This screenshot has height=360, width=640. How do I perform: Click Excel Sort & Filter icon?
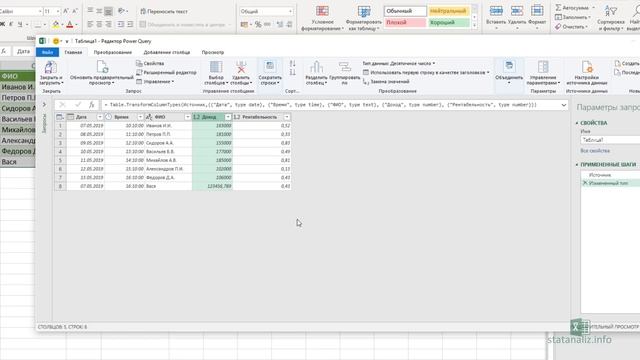point(611,11)
